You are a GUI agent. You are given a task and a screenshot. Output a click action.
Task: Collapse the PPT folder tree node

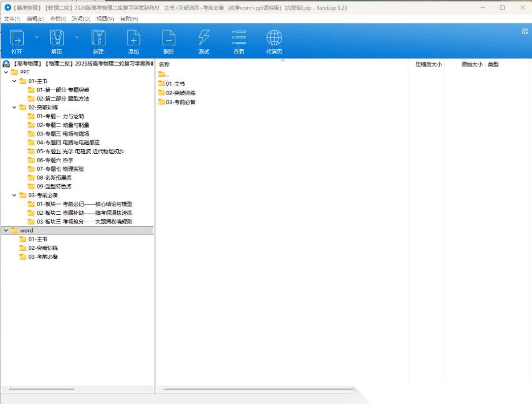[6, 72]
